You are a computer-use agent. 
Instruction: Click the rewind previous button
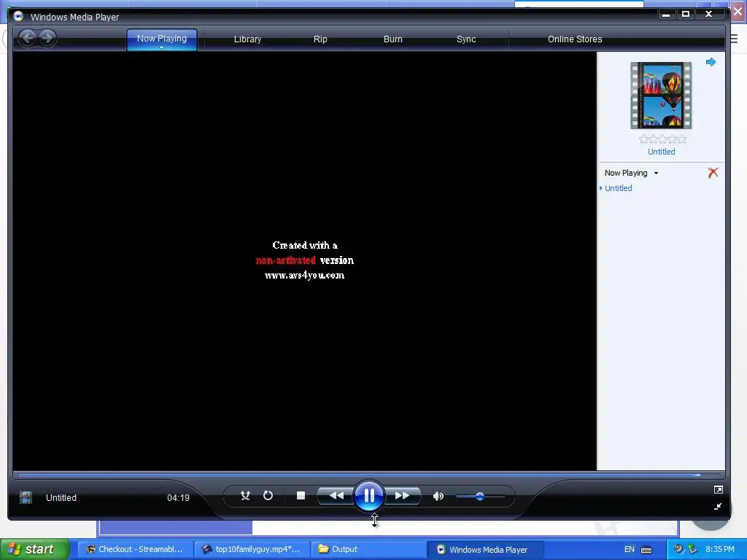[336, 496]
